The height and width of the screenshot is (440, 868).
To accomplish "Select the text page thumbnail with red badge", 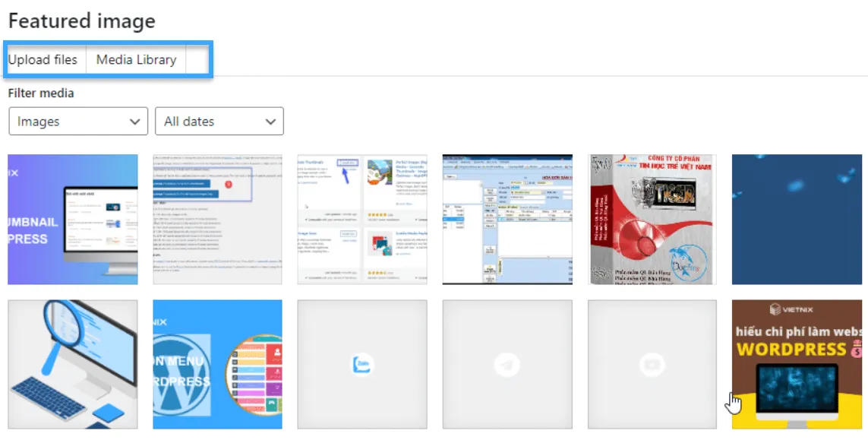I will point(217,220).
